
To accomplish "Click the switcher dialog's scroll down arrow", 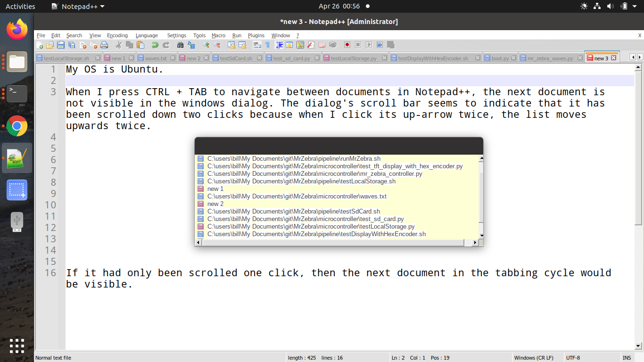I will (481, 236).
